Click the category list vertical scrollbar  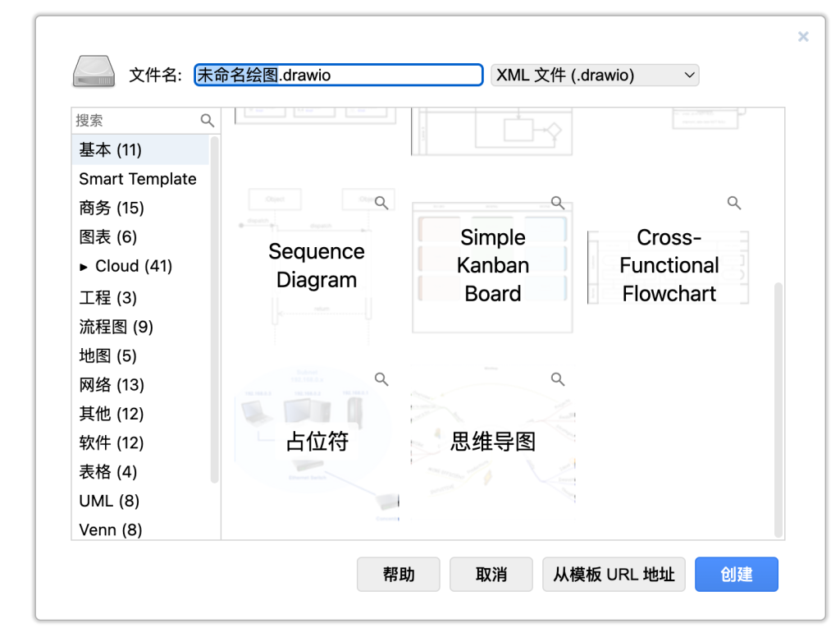pos(215,310)
